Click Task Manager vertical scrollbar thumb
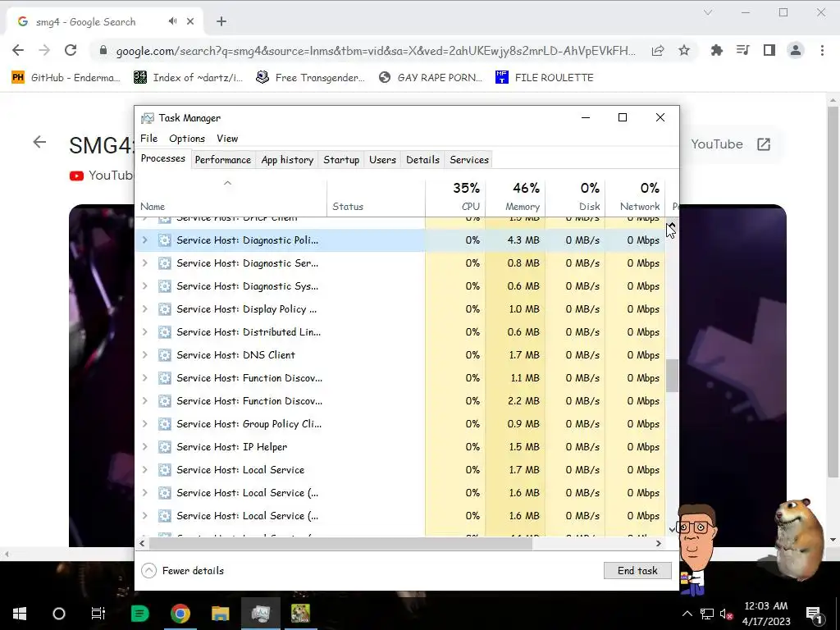This screenshot has height=630, width=840. (672, 375)
